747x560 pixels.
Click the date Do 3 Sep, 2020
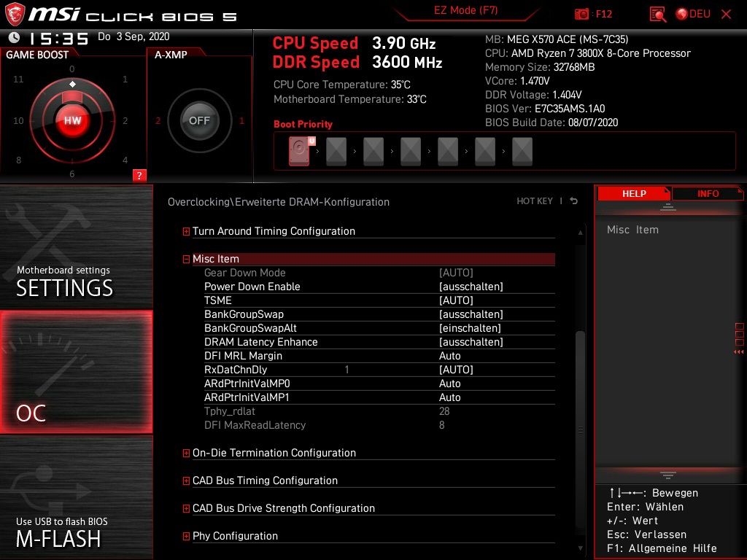(133, 36)
